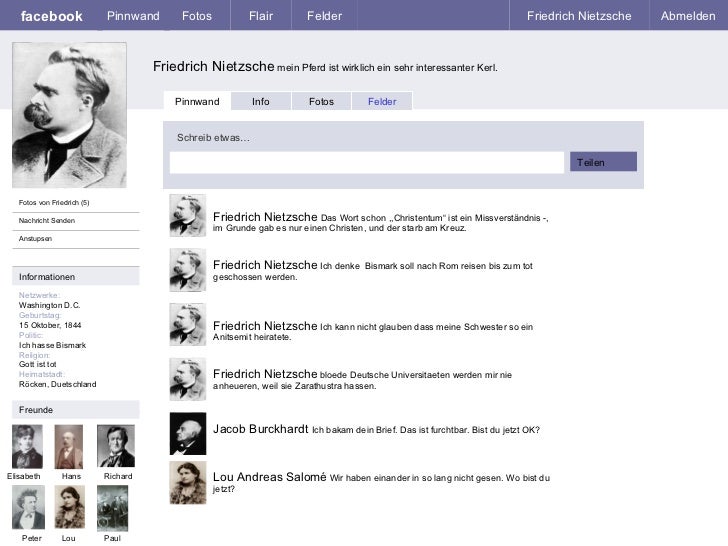Click the name Hans under friends

71,476
